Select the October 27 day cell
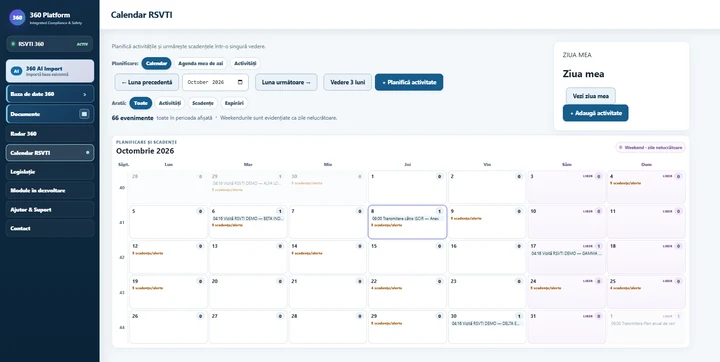720x362 pixels. pyautogui.click(x=248, y=327)
